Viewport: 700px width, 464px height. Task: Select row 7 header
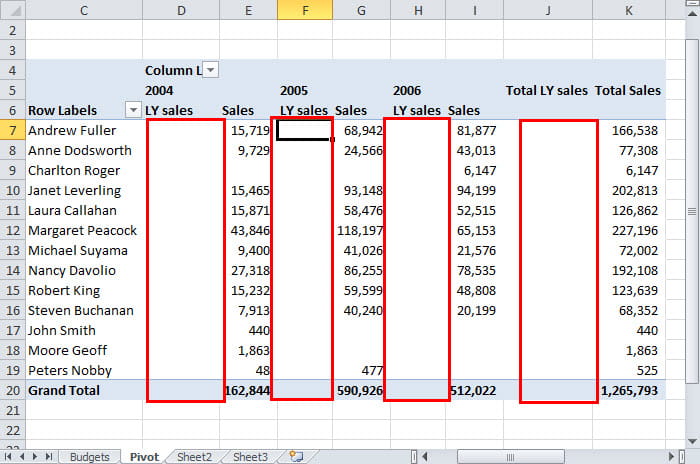click(x=11, y=130)
